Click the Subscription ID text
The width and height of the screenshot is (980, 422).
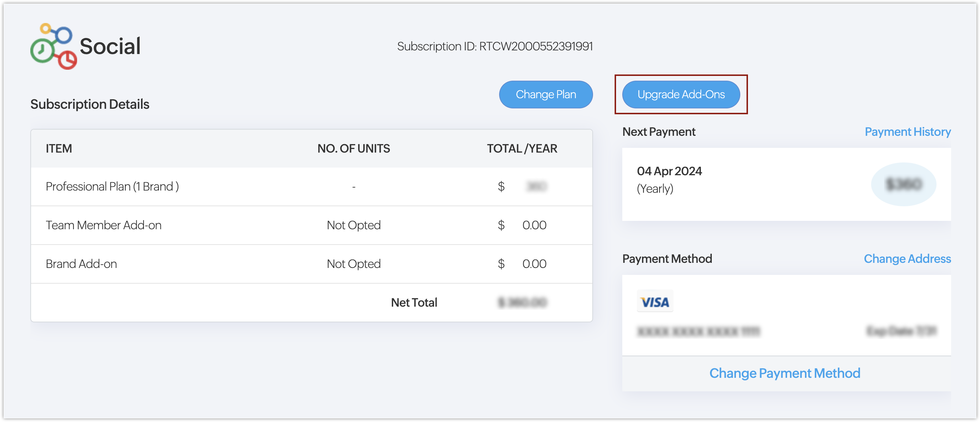[x=494, y=46]
